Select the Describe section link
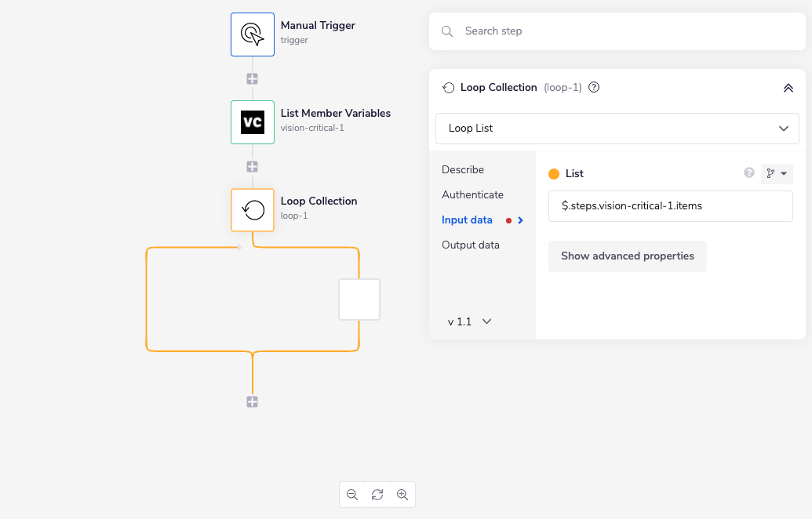 pos(462,169)
